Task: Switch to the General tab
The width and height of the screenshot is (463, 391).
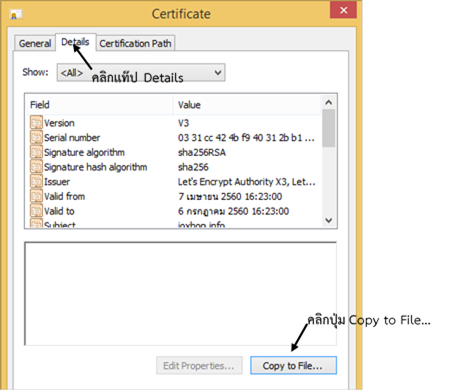Action: 35,43
